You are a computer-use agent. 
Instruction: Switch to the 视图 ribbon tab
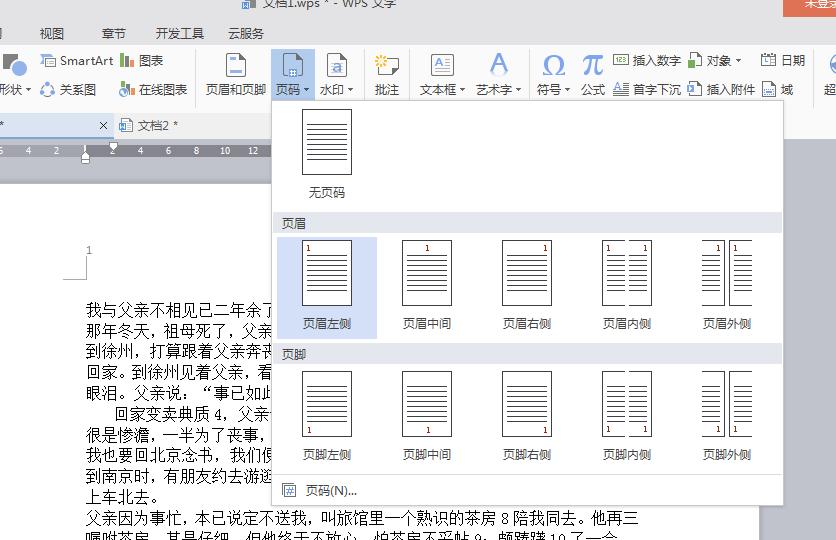(x=52, y=34)
